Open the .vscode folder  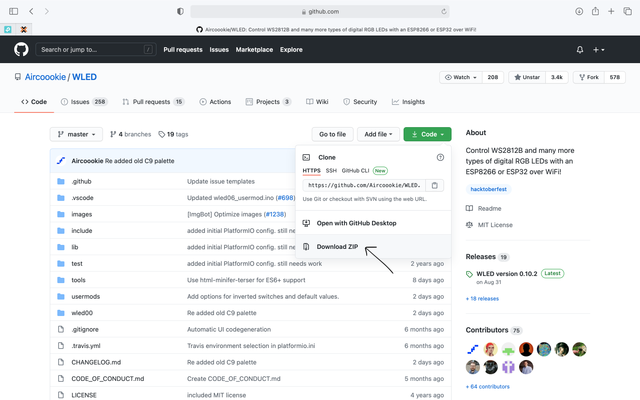click(82, 198)
